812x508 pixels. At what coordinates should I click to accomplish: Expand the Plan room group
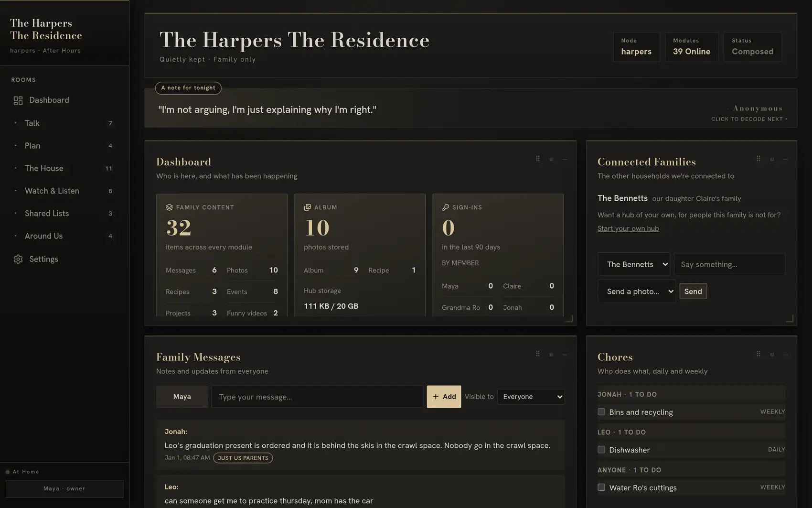pos(64,146)
